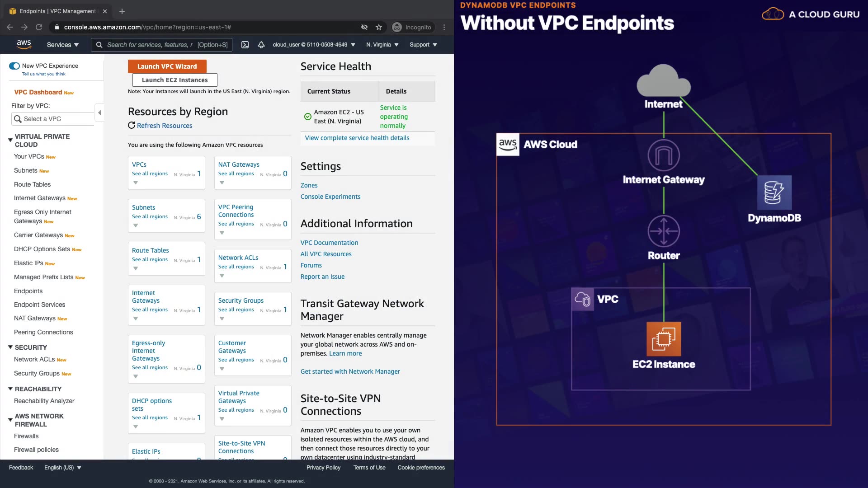Viewport: 868px width, 488px height.
Task: Open AWS CloudShell terminal icon
Action: pyautogui.click(x=245, y=45)
